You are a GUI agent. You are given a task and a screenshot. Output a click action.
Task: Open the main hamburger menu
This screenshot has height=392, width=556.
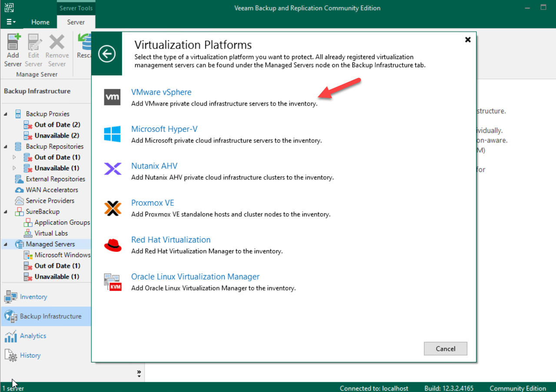coord(11,22)
